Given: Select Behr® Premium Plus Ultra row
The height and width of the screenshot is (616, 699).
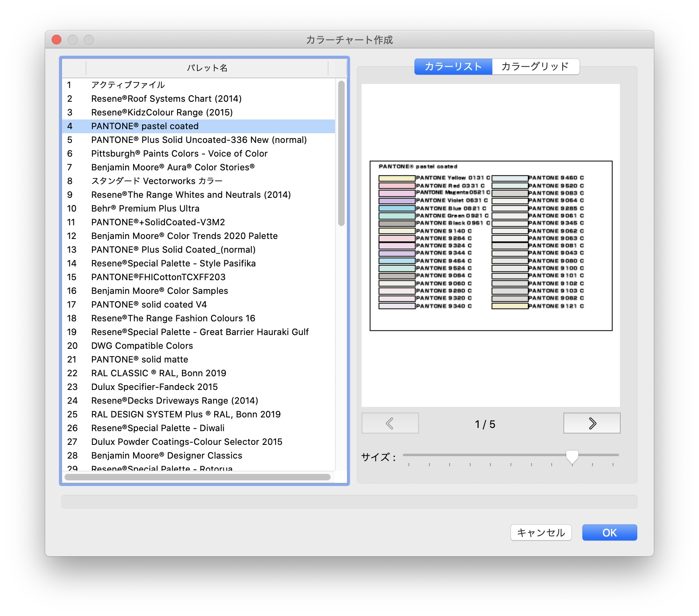Looking at the screenshot, I should click(x=199, y=208).
